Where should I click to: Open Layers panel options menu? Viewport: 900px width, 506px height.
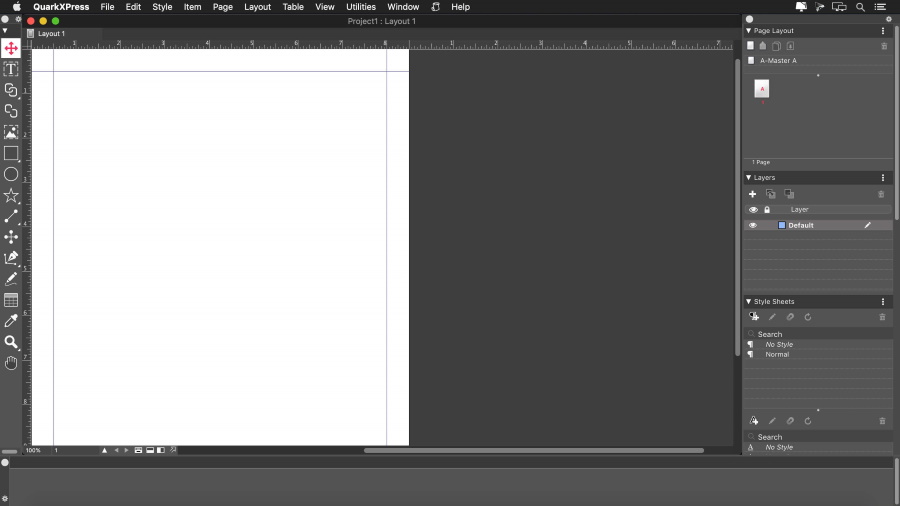pyautogui.click(x=883, y=177)
